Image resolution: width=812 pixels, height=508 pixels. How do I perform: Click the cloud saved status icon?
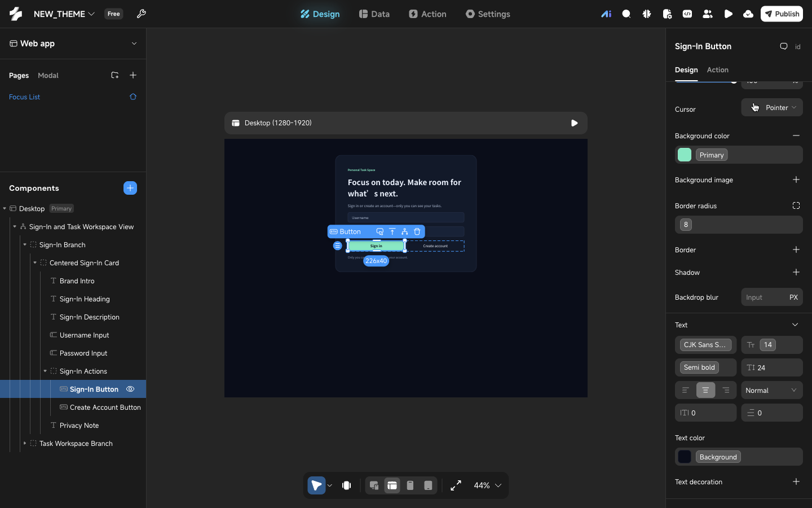pos(748,14)
